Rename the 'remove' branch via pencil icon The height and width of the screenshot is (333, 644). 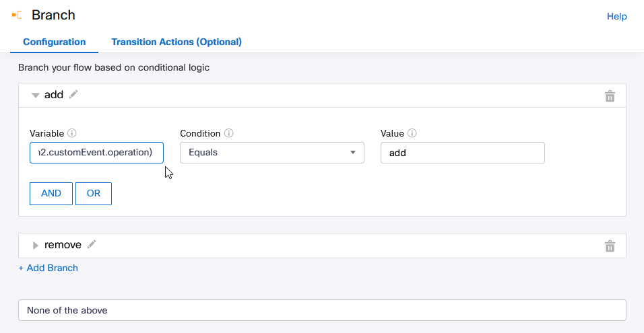click(x=92, y=245)
